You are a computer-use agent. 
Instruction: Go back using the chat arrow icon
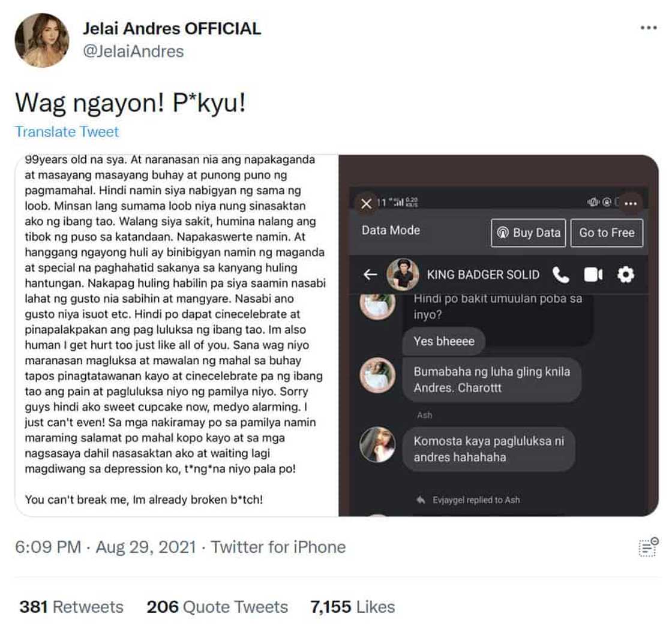point(370,275)
